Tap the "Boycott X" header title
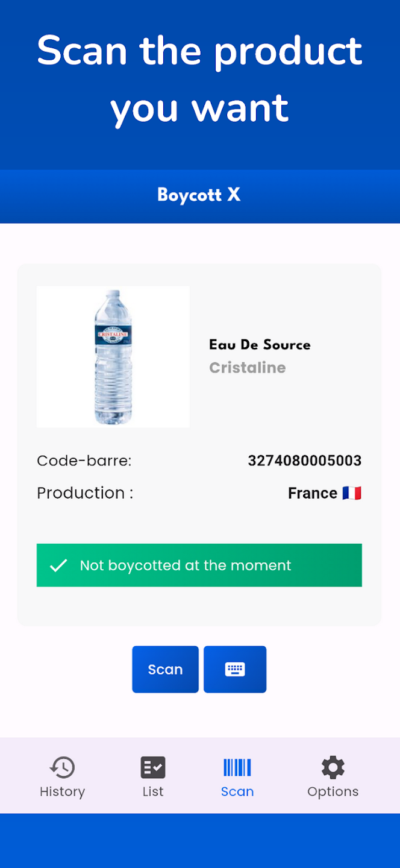400x868 pixels. 199,195
